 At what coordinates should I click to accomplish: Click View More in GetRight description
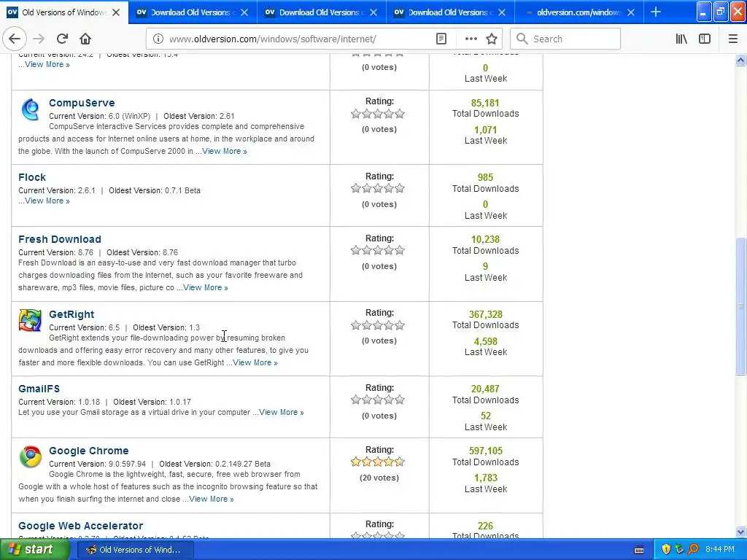[x=255, y=362]
